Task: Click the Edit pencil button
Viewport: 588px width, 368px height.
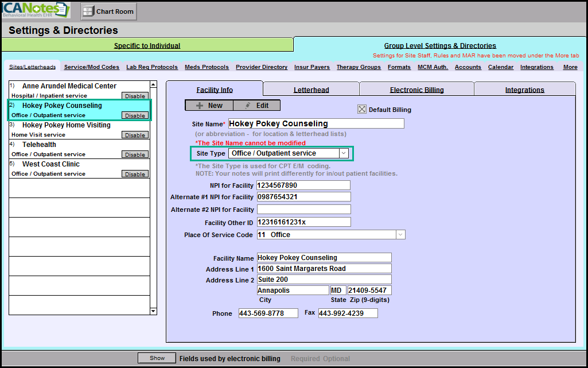Action: pos(256,106)
